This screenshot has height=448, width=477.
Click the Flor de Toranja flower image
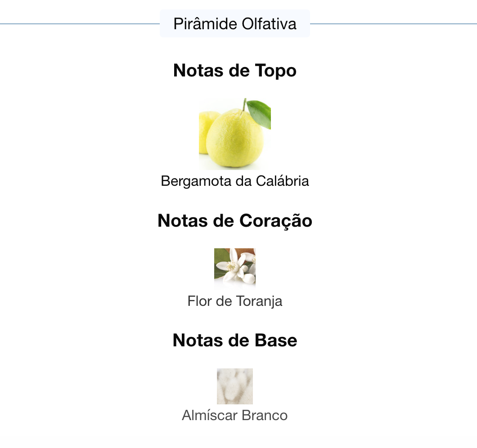[234, 269]
